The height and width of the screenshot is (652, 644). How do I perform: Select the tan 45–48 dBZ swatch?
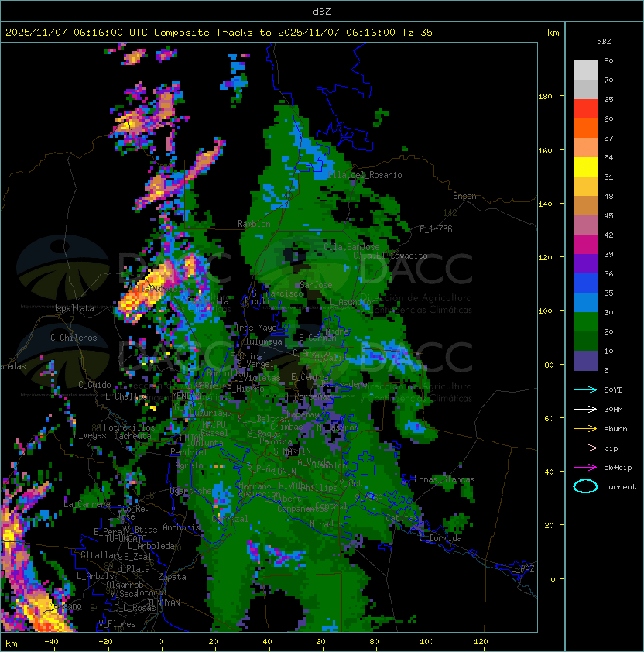point(585,205)
